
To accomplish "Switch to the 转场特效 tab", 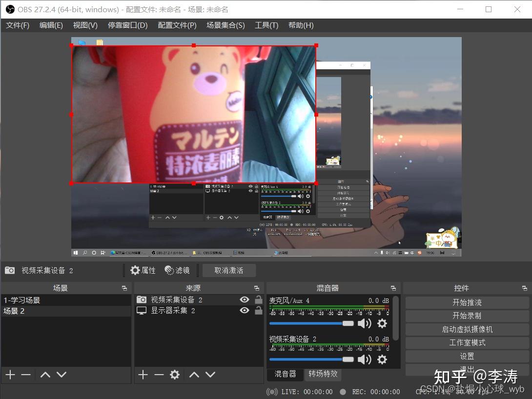I will 323,374.
